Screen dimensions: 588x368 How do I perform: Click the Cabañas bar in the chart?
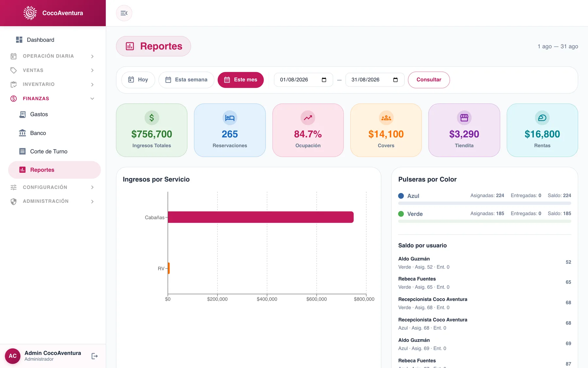(261, 217)
